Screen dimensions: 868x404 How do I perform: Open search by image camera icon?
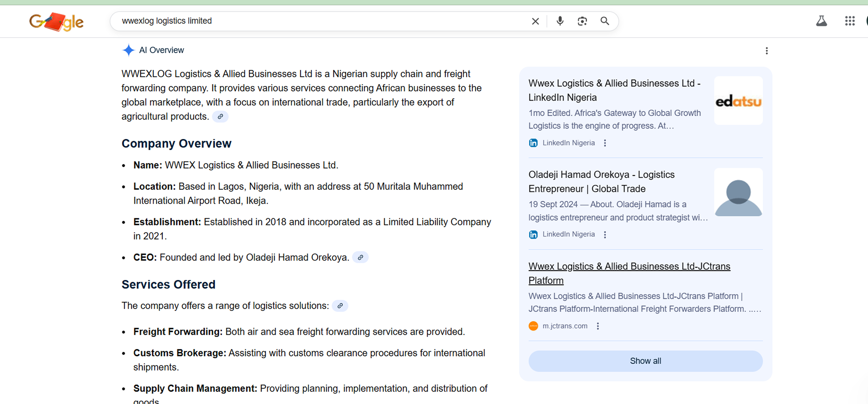coord(582,21)
